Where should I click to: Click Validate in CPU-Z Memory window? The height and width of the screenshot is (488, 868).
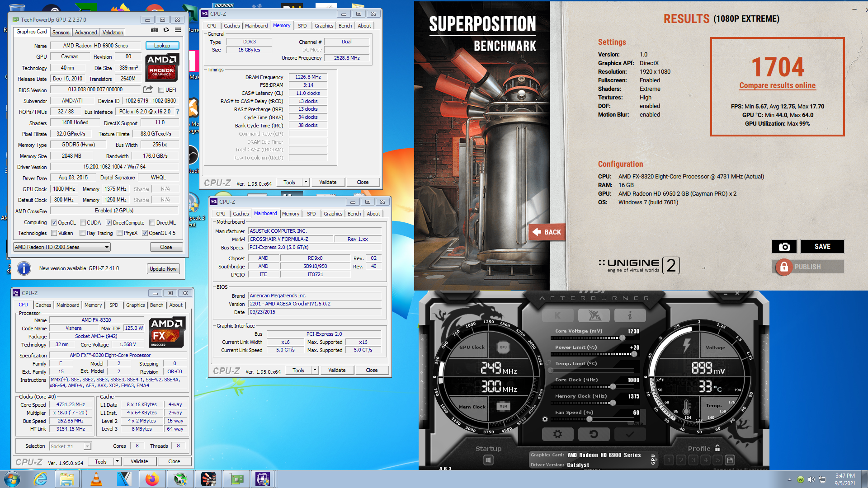[x=328, y=182]
